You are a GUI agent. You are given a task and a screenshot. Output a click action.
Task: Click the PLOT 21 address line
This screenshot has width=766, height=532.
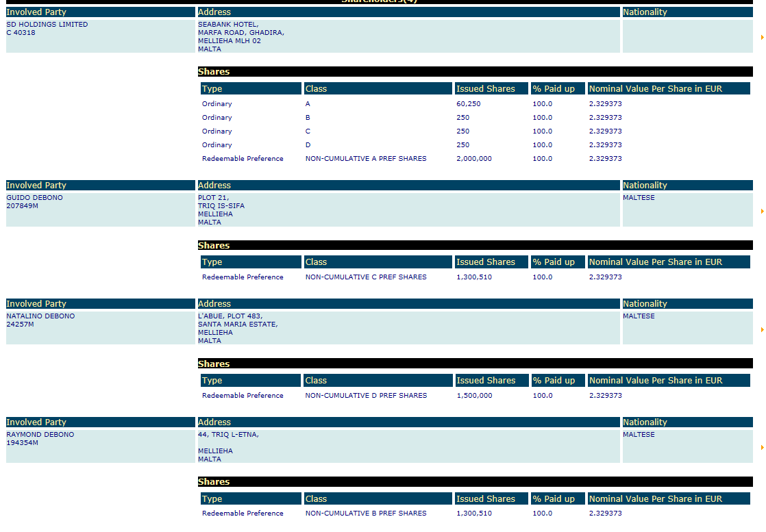(213, 198)
